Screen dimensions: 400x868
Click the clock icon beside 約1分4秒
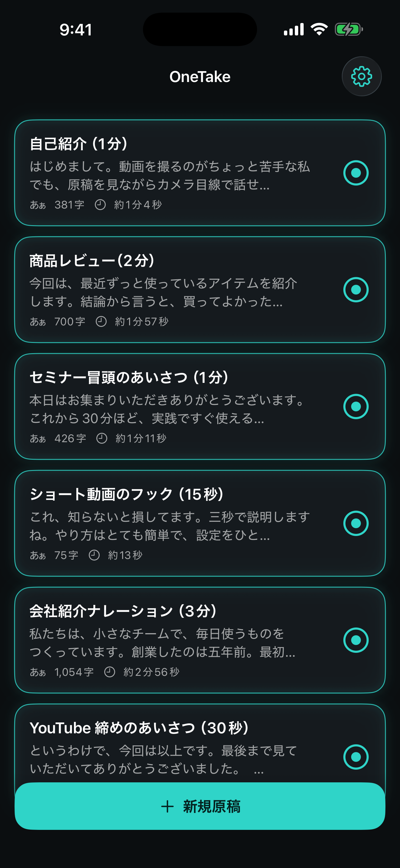pyautogui.click(x=100, y=205)
